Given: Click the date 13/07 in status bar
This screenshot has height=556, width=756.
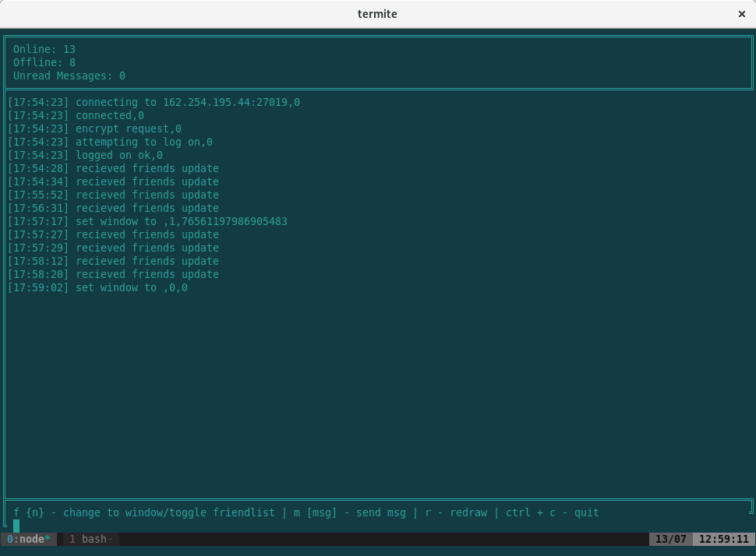Looking at the screenshot, I should (x=671, y=539).
